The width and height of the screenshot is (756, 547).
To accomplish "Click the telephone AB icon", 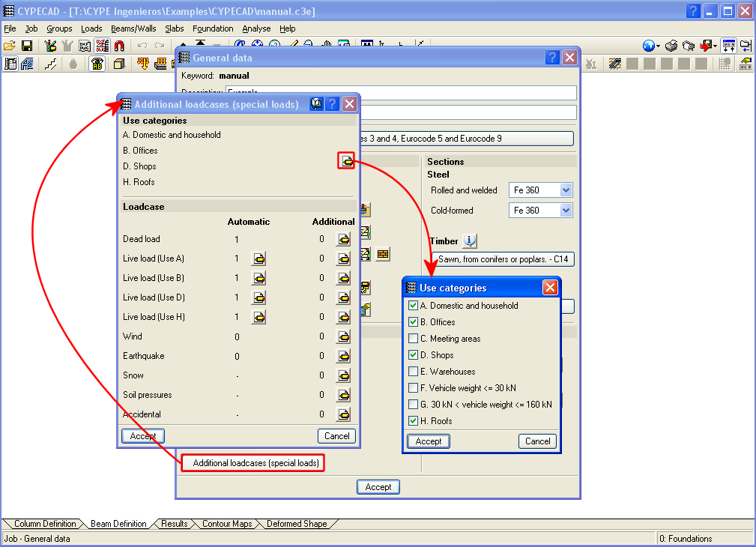I will tap(97, 63).
